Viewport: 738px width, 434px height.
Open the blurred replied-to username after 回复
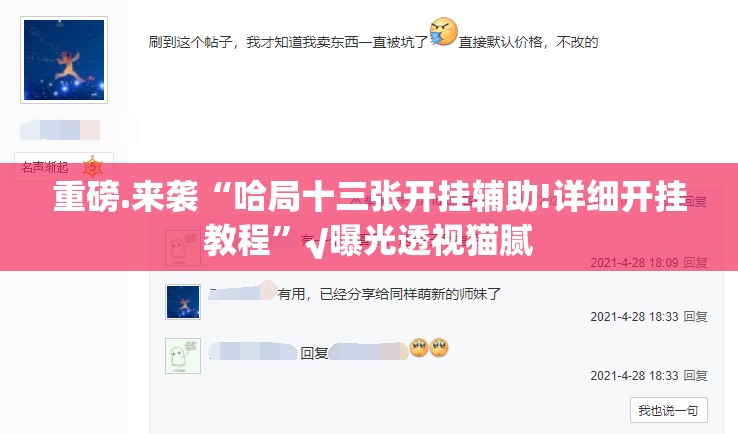[368, 352]
